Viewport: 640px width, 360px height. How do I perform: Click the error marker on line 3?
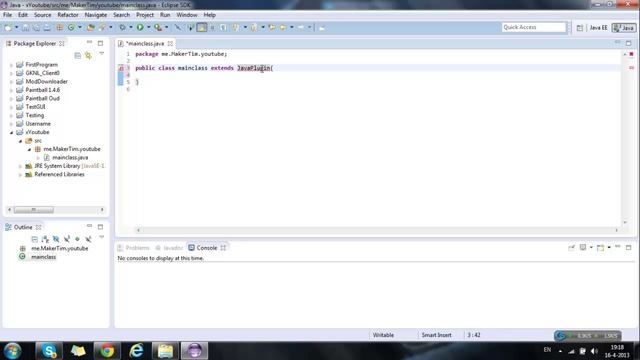[121, 68]
